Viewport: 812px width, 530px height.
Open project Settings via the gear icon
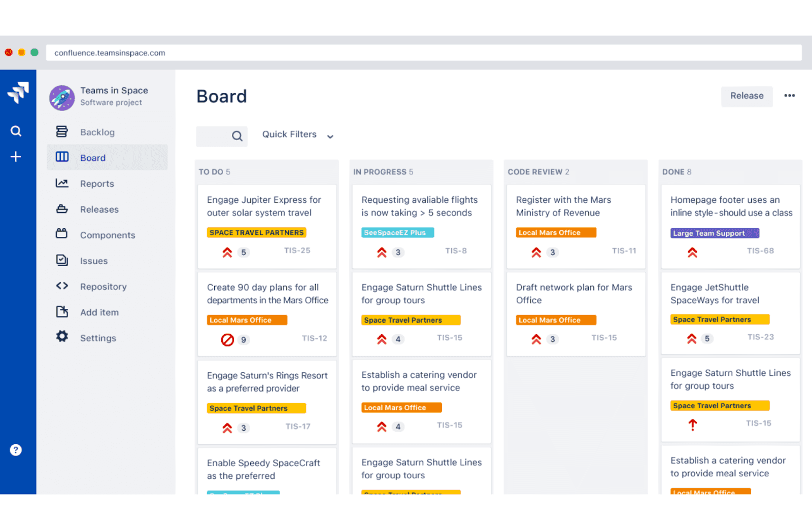[x=61, y=336]
